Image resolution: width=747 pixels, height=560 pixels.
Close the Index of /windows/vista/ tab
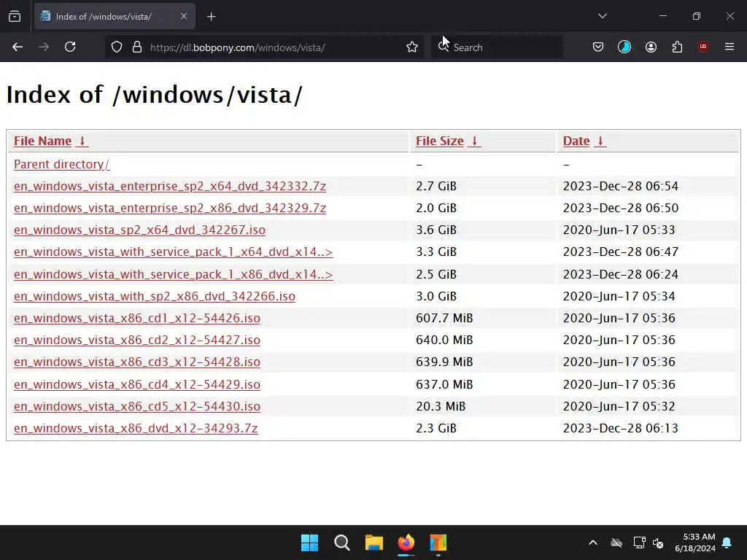click(184, 17)
